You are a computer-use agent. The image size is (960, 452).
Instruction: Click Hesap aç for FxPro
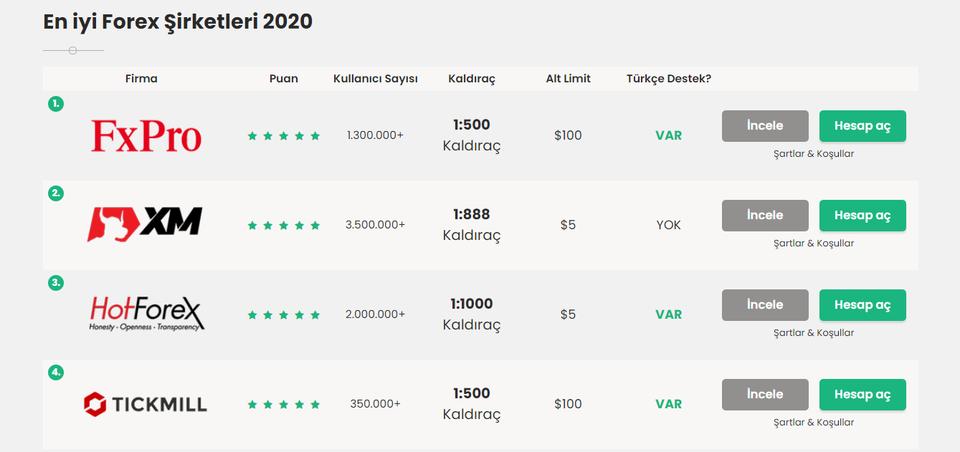863,126
